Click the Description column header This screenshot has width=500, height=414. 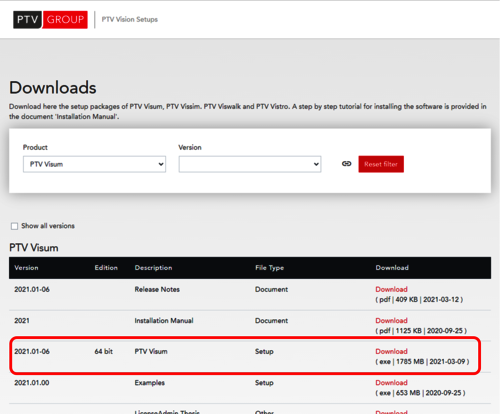[x=153, y=268]
